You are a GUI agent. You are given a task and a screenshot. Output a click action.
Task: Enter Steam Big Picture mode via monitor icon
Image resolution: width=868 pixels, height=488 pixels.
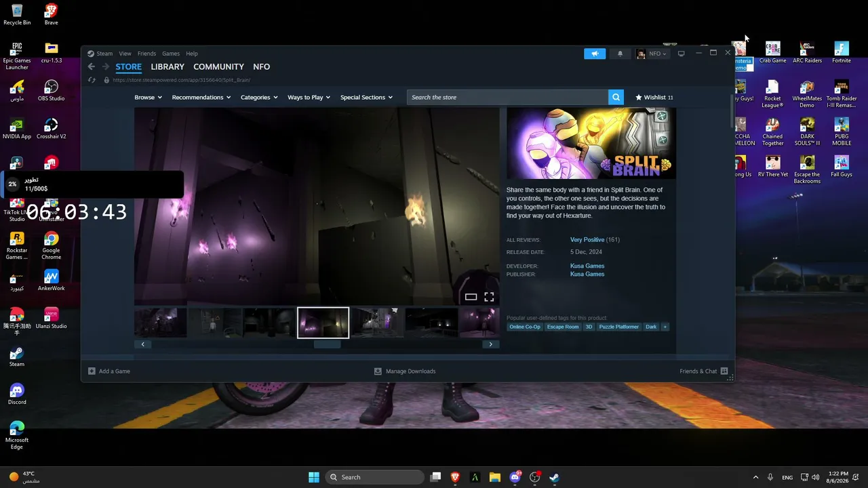pos(682,54)
